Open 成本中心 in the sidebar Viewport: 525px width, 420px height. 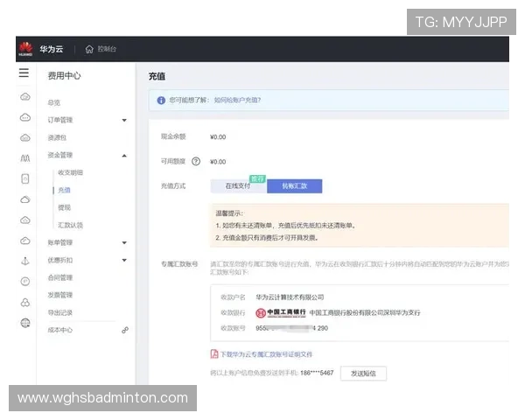60,330
